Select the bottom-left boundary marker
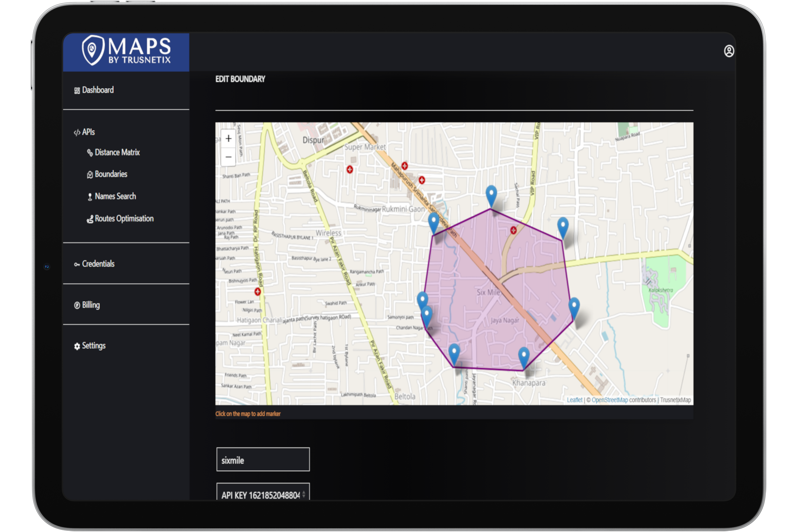Viewport: 801px width, 532px height. (x=454, y=355)
